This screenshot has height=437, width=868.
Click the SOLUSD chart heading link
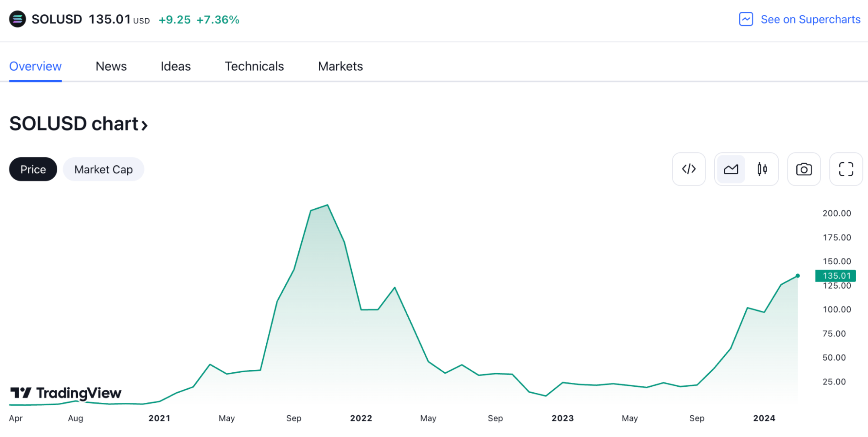74,124
